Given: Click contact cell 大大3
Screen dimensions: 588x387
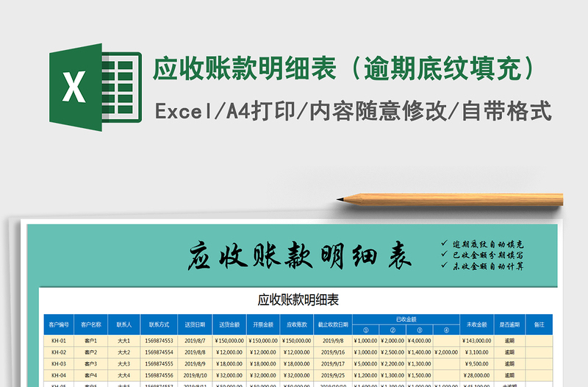Looking at the screenshot, I should point(124,363).
